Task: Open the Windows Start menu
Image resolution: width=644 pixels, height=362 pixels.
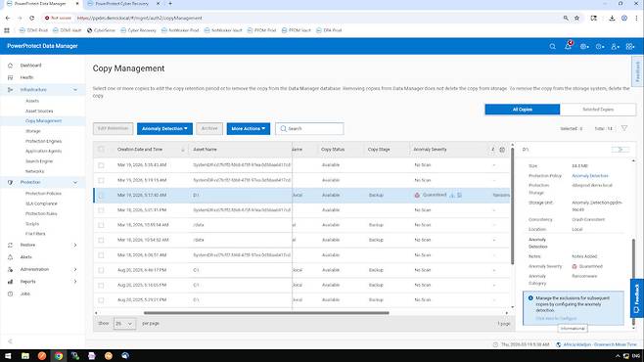Action: [8, 356]
